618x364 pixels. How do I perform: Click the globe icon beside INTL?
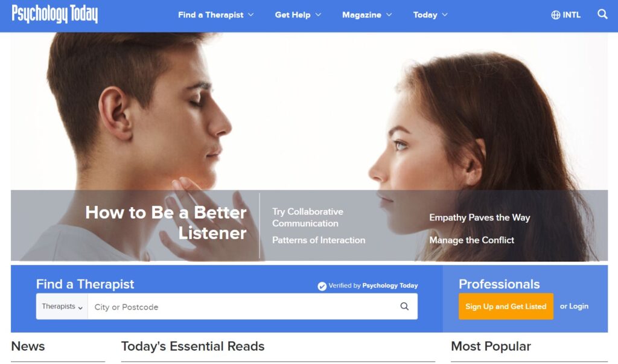click(555, 15)
